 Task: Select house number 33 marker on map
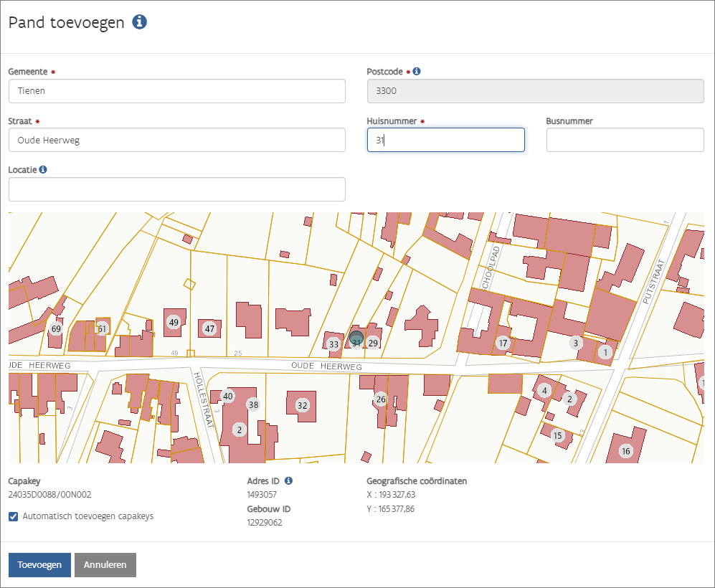333,344
